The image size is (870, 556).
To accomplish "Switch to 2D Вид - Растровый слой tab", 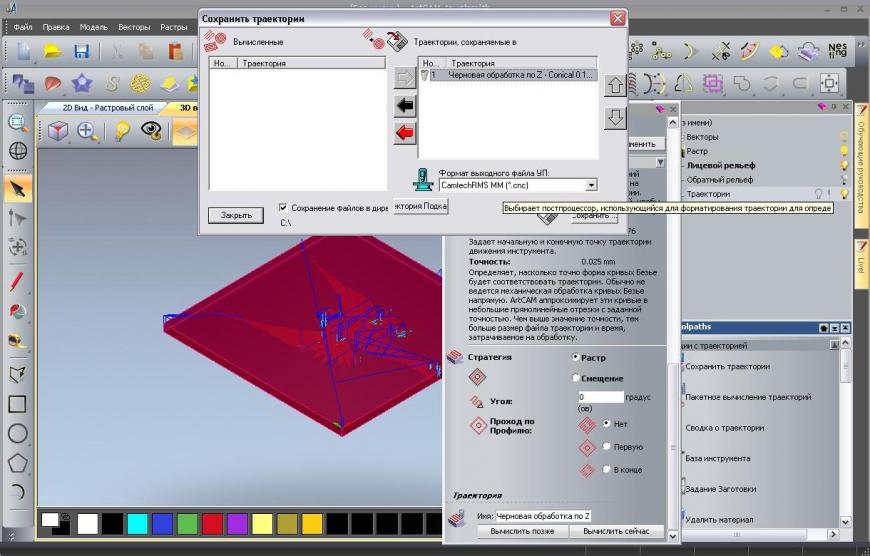I will (107, 108).
